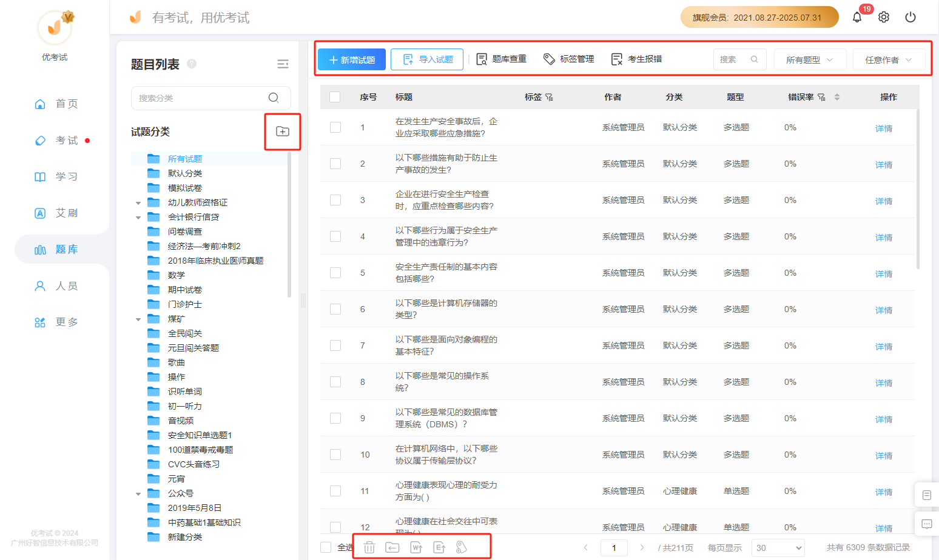The height and width of the screenshot is (560, 939).
Task: Go to 首页 in sidebar
Action: click(56, 104)
